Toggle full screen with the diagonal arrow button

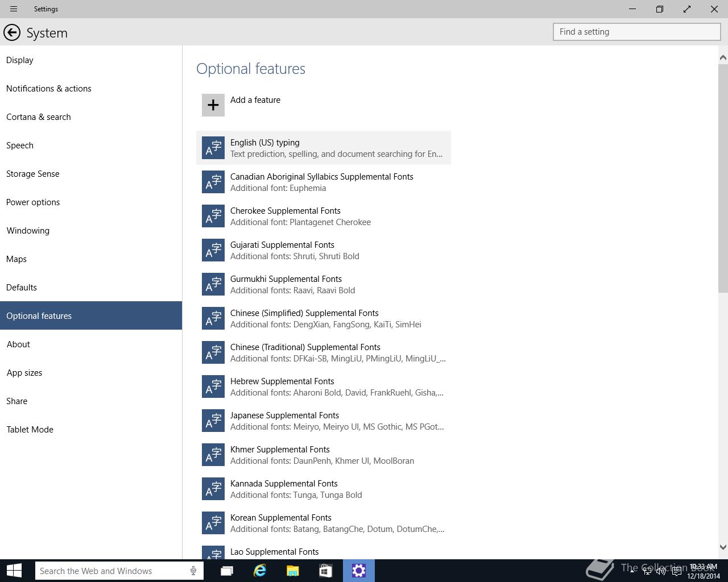pyautogui.click(x=687, y=9)
